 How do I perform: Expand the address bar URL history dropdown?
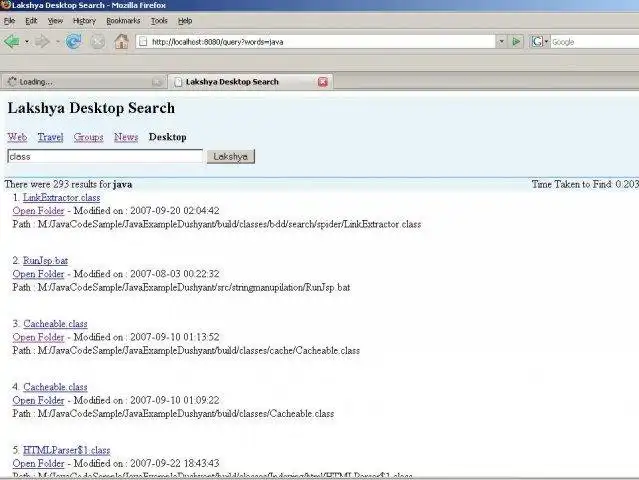click(502, 42)
